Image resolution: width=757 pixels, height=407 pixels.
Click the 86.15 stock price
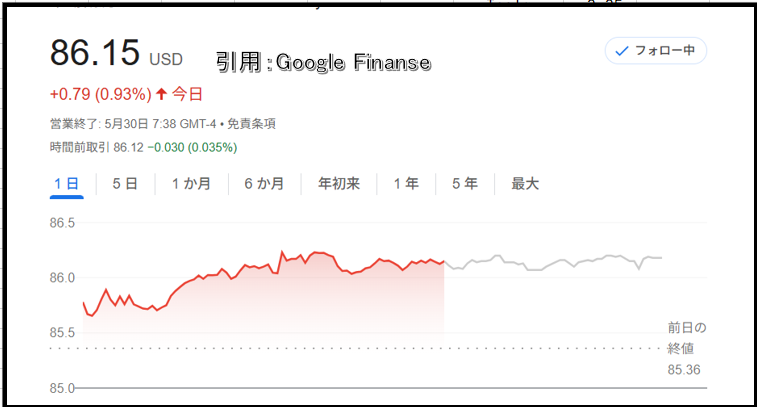(x=95, y=53)
